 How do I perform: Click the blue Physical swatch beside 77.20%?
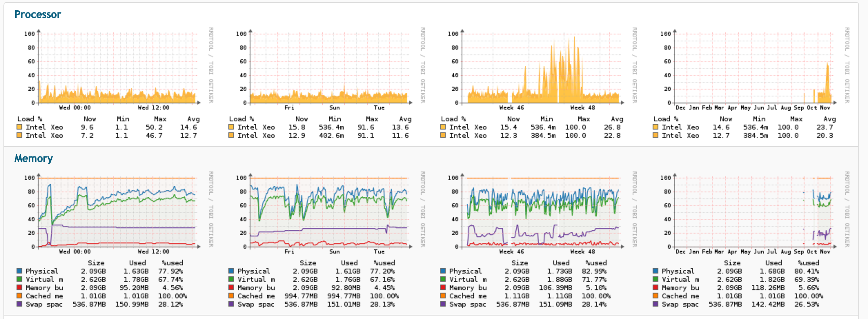(231, 271)
